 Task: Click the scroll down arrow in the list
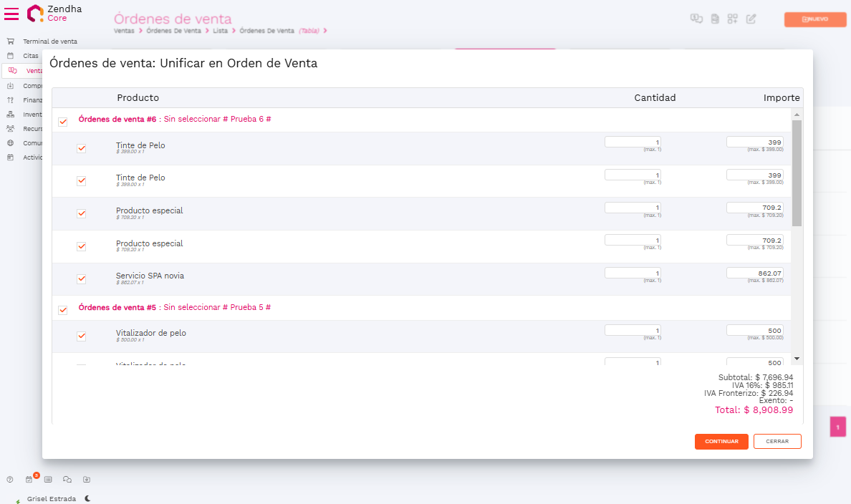tap(797, 358)
